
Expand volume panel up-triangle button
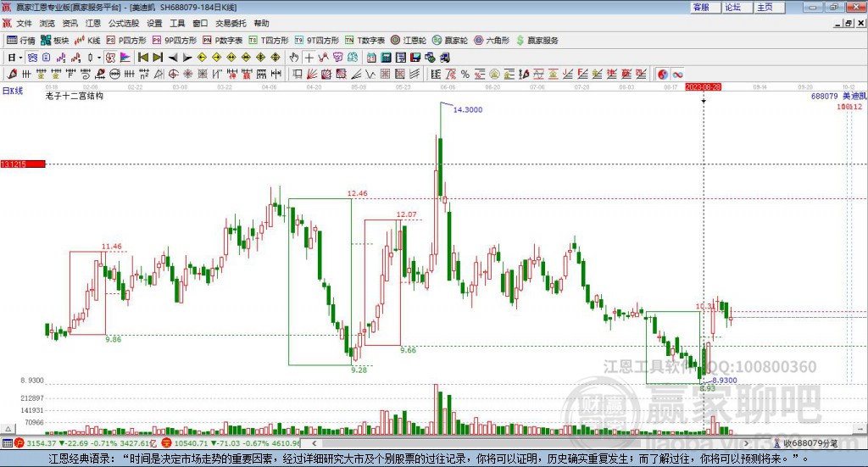tap(8, 429)
